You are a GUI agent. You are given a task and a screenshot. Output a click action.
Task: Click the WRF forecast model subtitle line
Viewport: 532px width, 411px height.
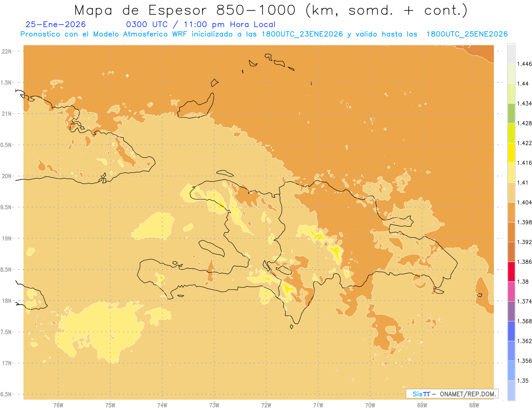264,34
